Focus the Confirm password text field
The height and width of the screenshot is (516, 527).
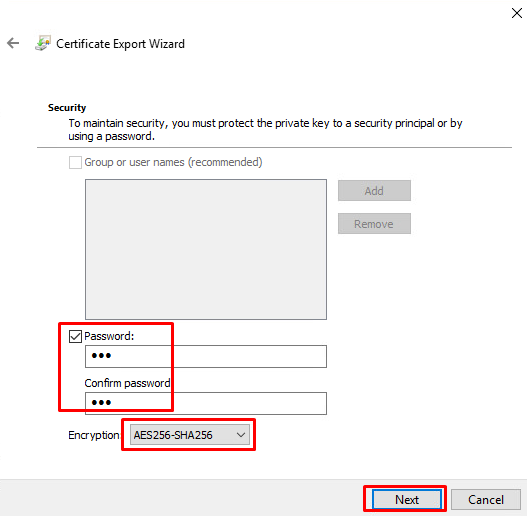point(206,403)
